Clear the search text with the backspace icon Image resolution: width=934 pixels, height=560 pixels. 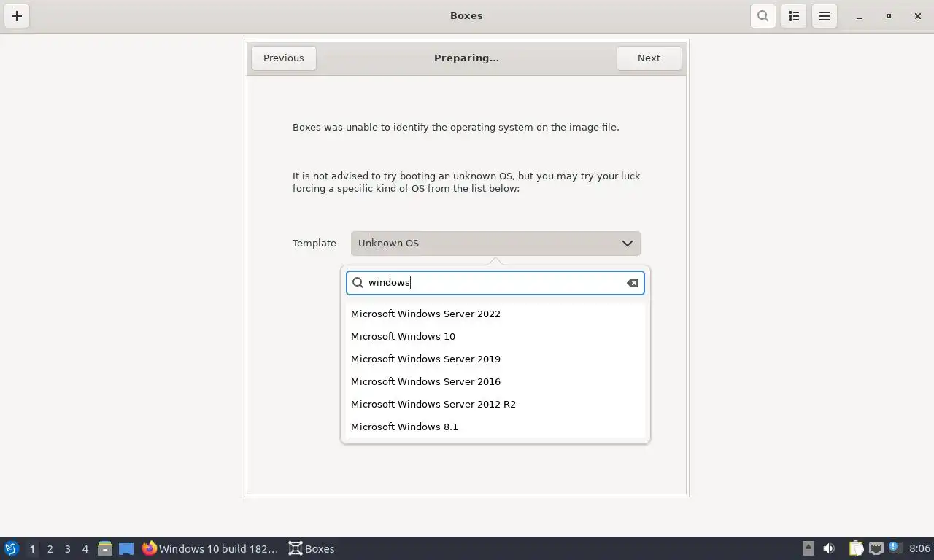click(633, 283)
